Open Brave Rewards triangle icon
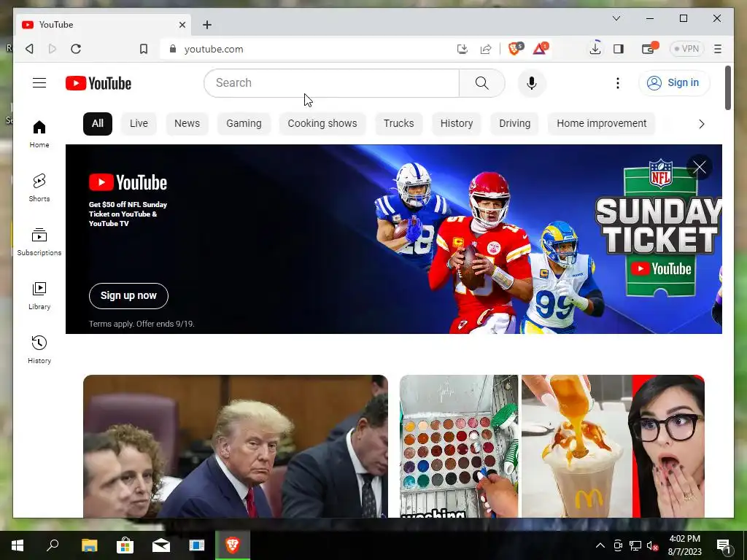 541,48
